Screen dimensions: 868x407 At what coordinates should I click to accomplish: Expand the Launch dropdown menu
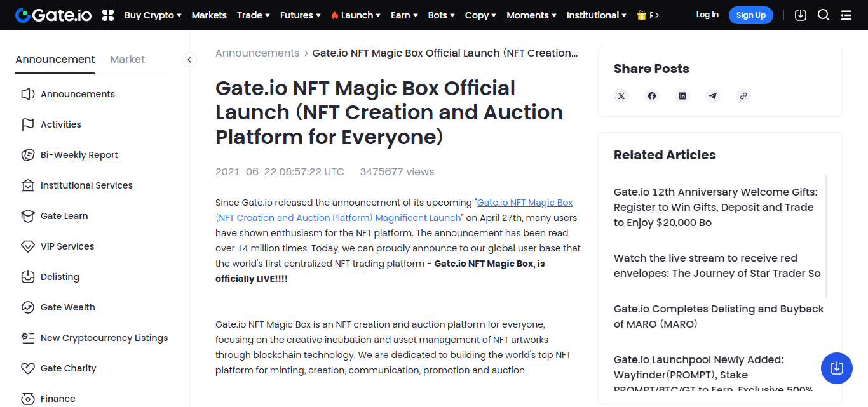356,15
